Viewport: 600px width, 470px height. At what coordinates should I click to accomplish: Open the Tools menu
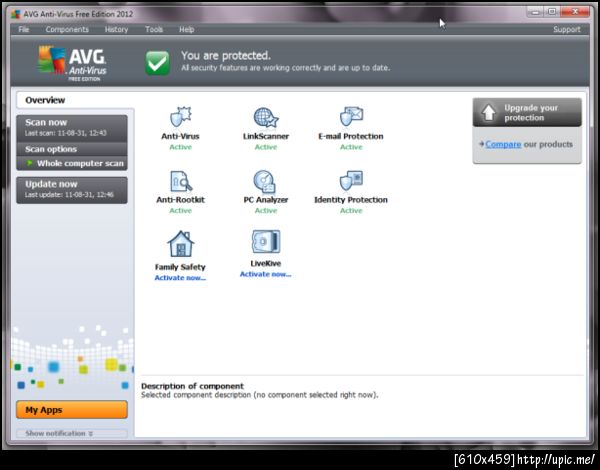point(154,29)
